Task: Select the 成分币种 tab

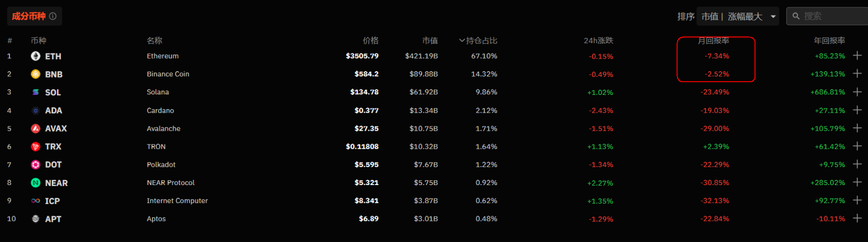Action: (x=28, y=16)
